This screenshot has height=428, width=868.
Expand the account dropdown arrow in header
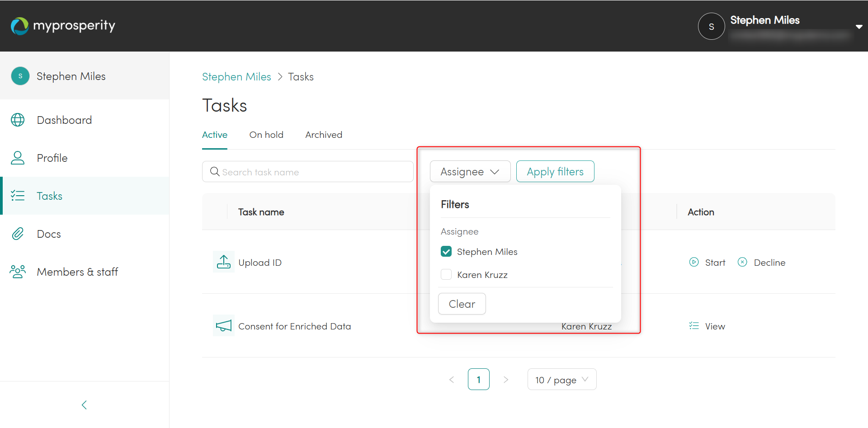[859, 27]
